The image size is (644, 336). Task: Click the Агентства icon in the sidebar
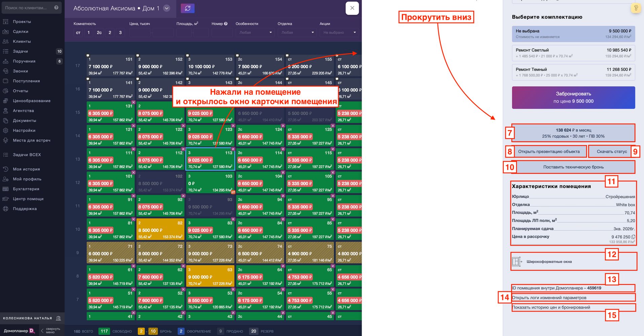[5, 111]
